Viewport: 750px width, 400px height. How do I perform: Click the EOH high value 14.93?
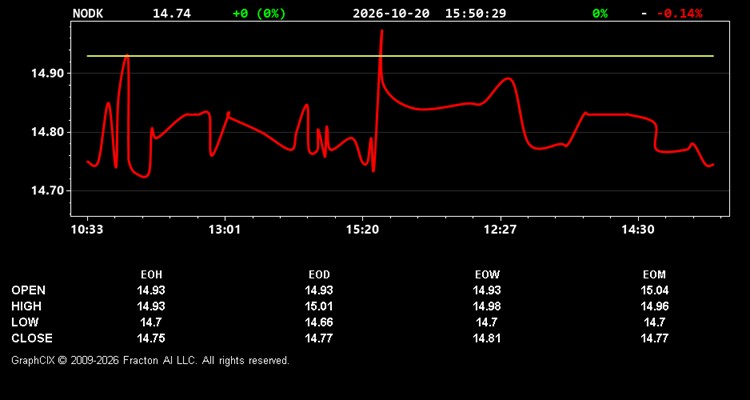pyautogui.click(x=151, y=306)
